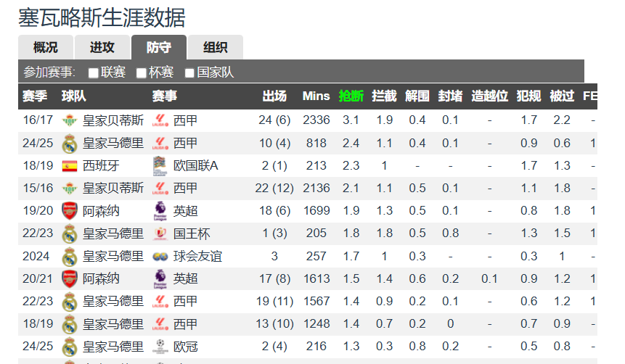
Task: Click club friendly icon in 2024 row
Action: 160,257
